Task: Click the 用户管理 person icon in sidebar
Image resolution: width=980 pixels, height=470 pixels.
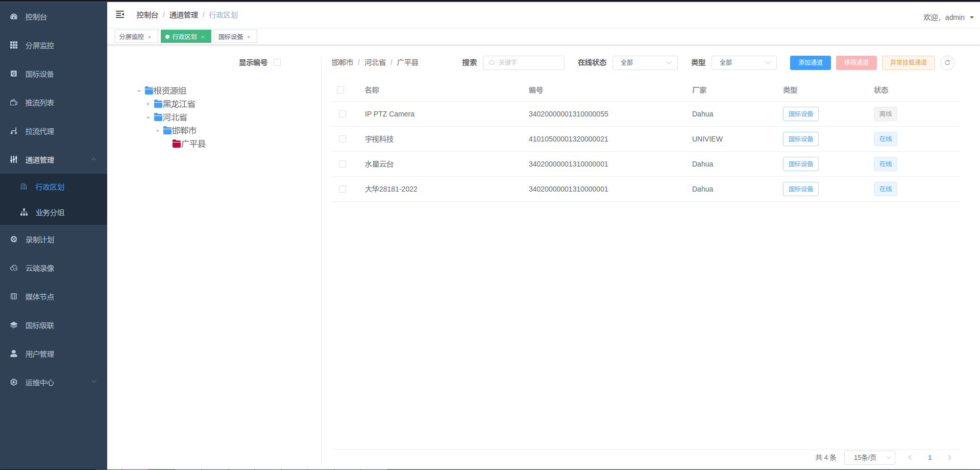Action: 14,354
